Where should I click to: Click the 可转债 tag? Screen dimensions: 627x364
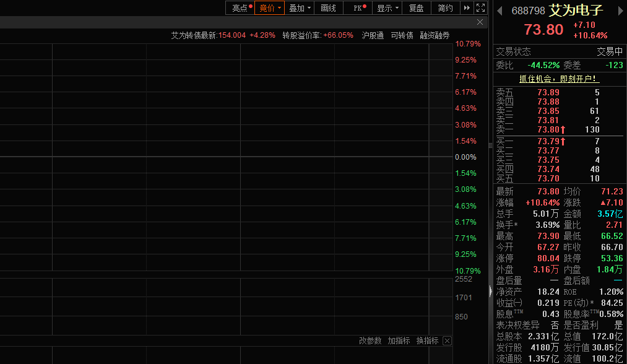pyautogui.click(x=402, y=36)
